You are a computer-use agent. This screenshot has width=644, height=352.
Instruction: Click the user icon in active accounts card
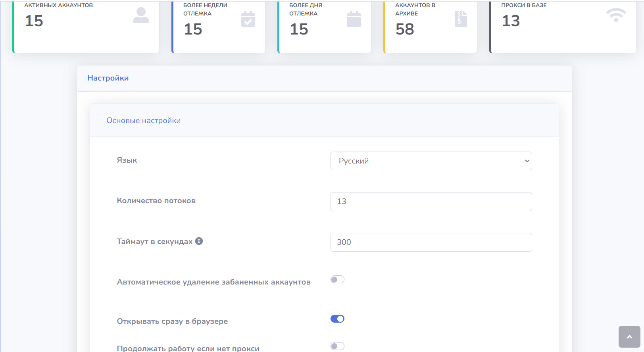click(x=141, y=15)
